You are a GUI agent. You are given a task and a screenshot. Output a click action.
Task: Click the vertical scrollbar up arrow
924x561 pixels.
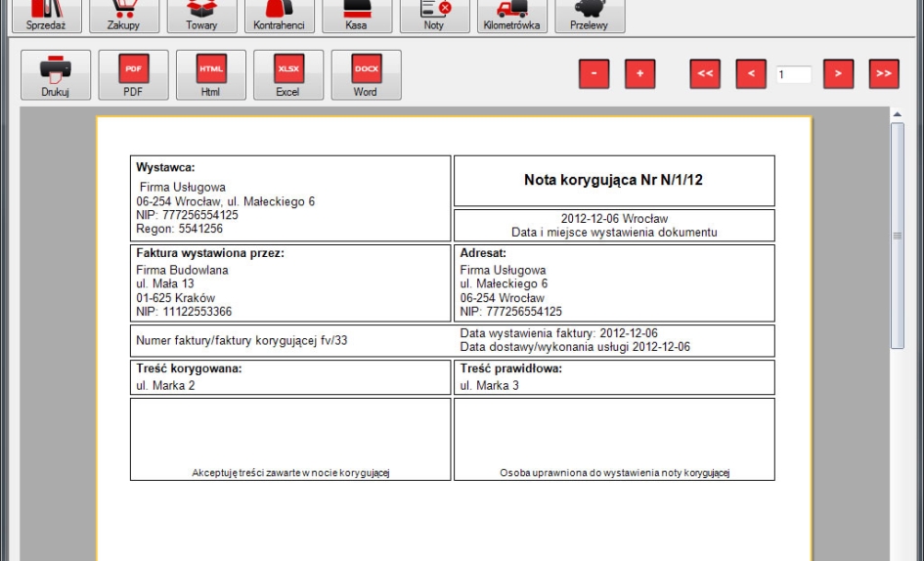pos(898,115)
